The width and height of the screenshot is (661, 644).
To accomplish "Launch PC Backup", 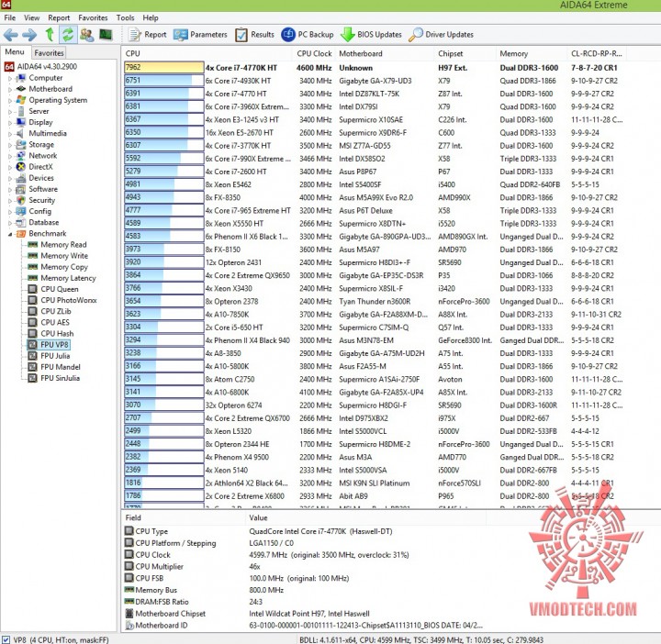I will [x=308, y=35].
